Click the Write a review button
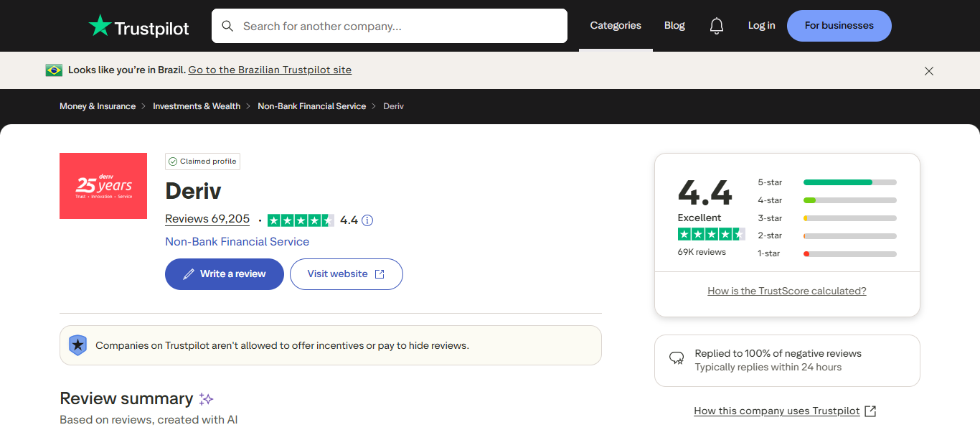Viewport: 980px width, 430px height. (225, 274)
